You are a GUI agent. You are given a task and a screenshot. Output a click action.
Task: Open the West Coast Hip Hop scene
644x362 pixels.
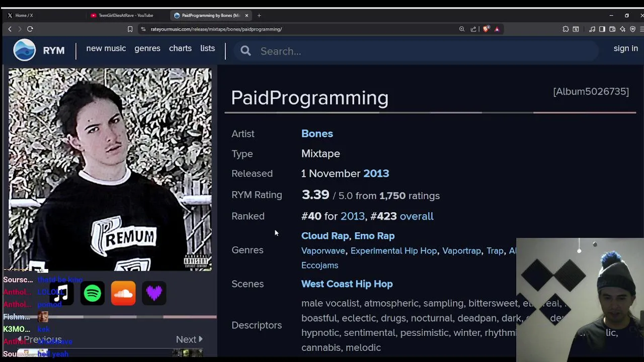click(347, 284)
